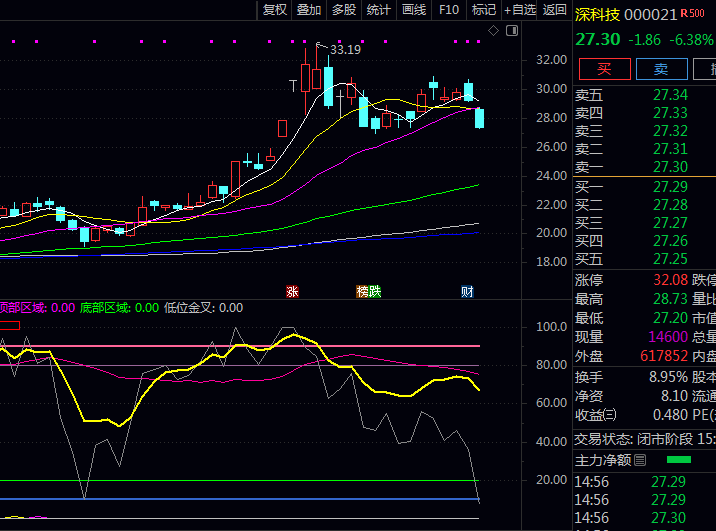Select the 叠加 overlay option

click(309, 10)
